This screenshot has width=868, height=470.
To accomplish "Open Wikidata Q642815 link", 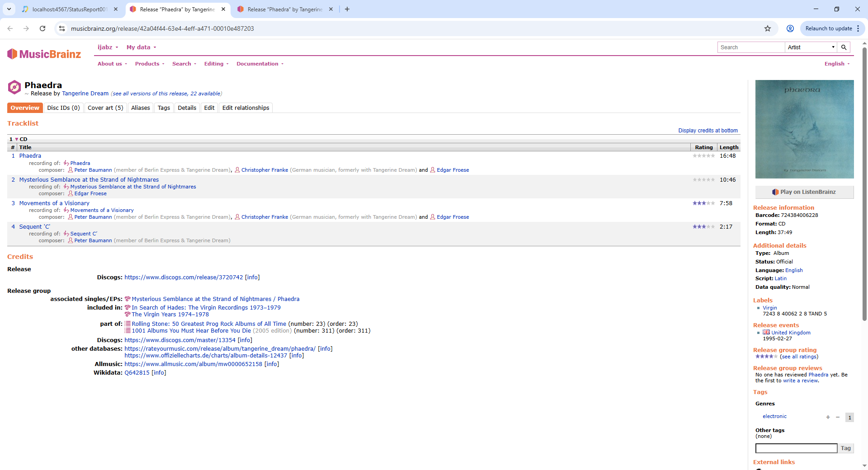I will tap(137, 373).
